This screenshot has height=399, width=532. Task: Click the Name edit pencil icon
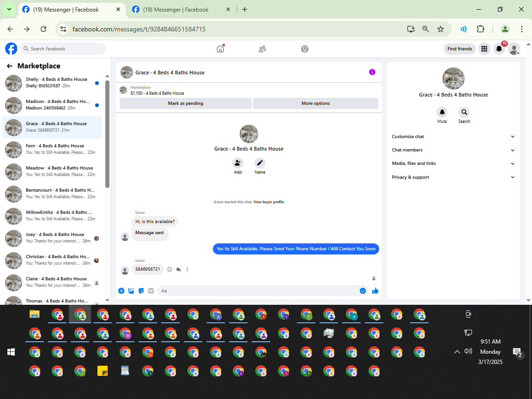[260, 163]
